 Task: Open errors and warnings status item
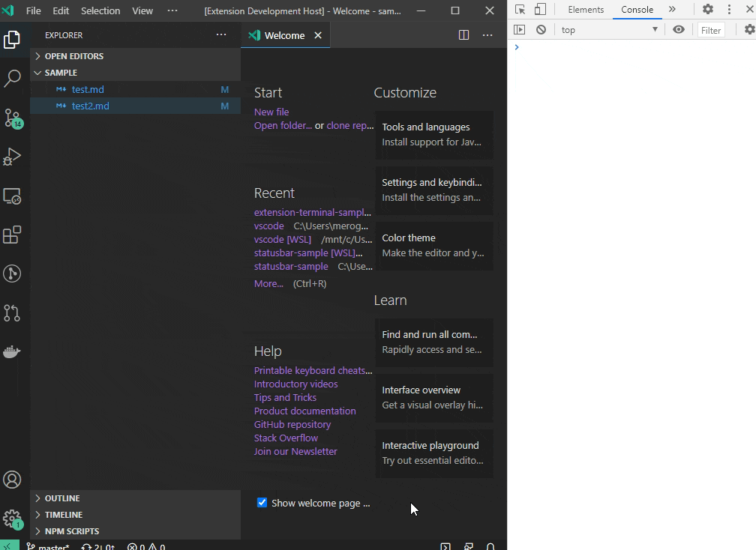click(146, 547)
